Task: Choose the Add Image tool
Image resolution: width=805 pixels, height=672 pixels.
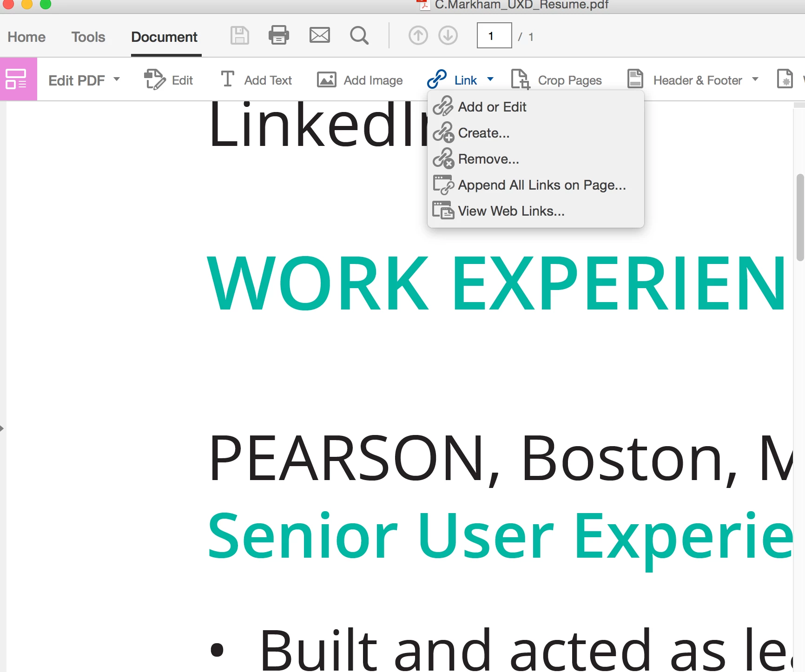Action: tap(360, 80)
